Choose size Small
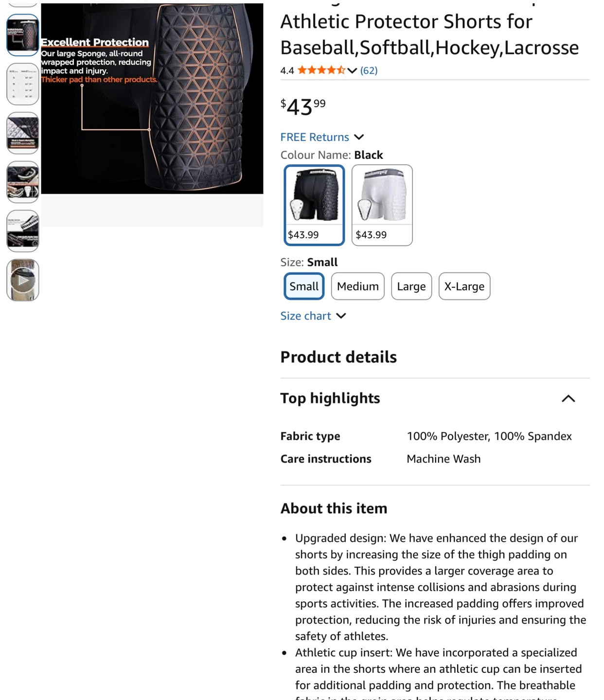 tap(304, 286)
